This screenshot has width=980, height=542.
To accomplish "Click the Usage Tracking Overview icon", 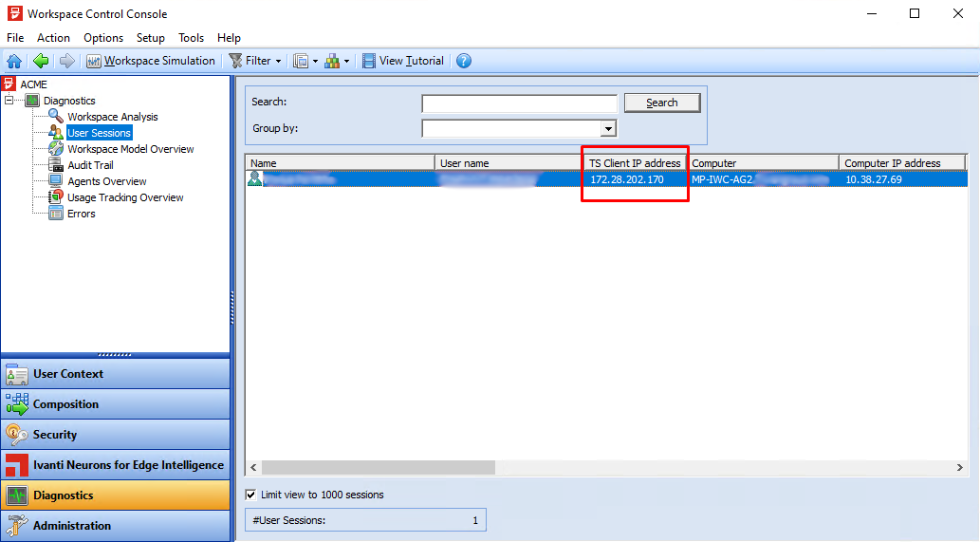I will [x=56, y=196].
